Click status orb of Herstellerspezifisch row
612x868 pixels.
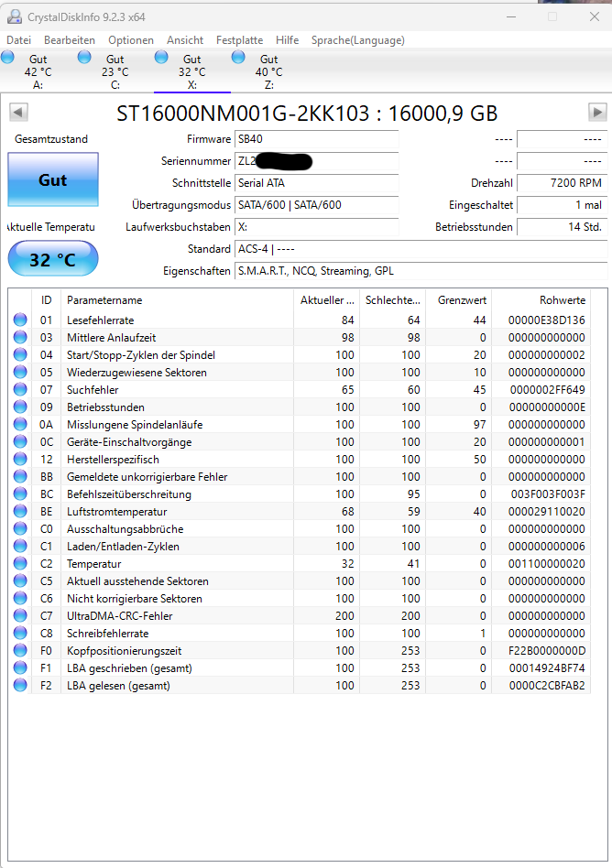click(20, 460)
